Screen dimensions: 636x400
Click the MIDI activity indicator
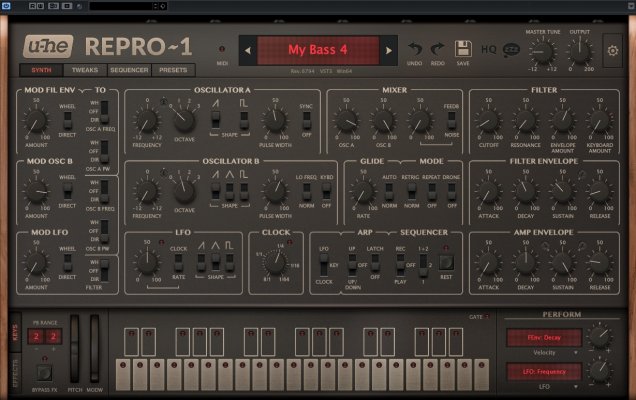pos(222,49)
